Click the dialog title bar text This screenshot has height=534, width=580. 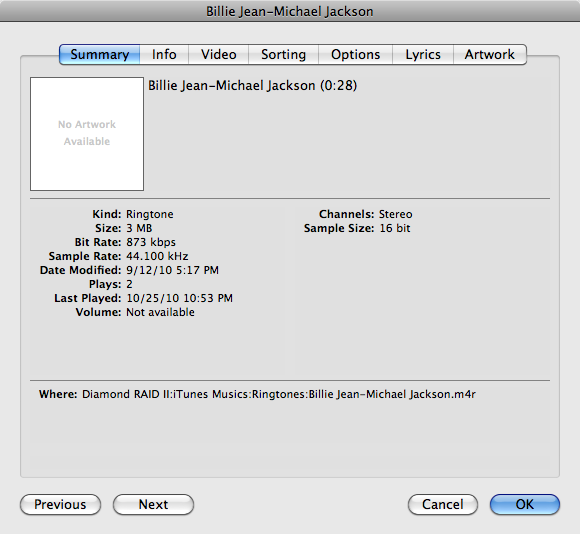(290, 11)
